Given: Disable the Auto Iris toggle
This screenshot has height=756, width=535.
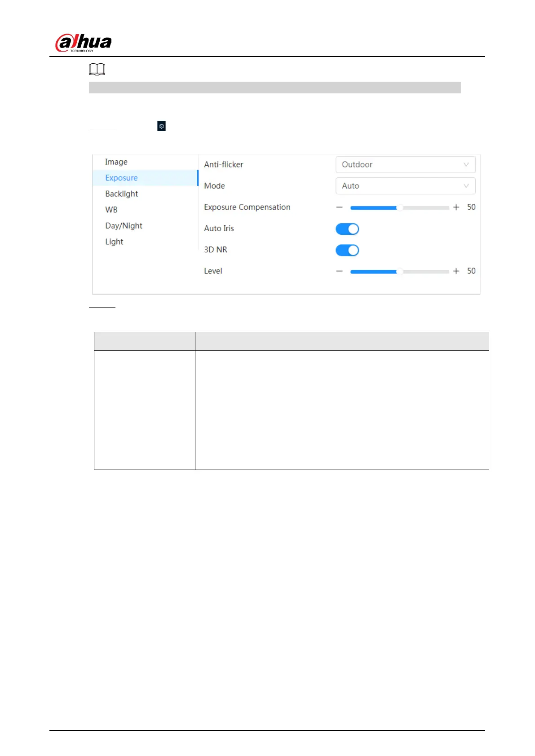Looking at the screenshot, I should coord(347,229).
